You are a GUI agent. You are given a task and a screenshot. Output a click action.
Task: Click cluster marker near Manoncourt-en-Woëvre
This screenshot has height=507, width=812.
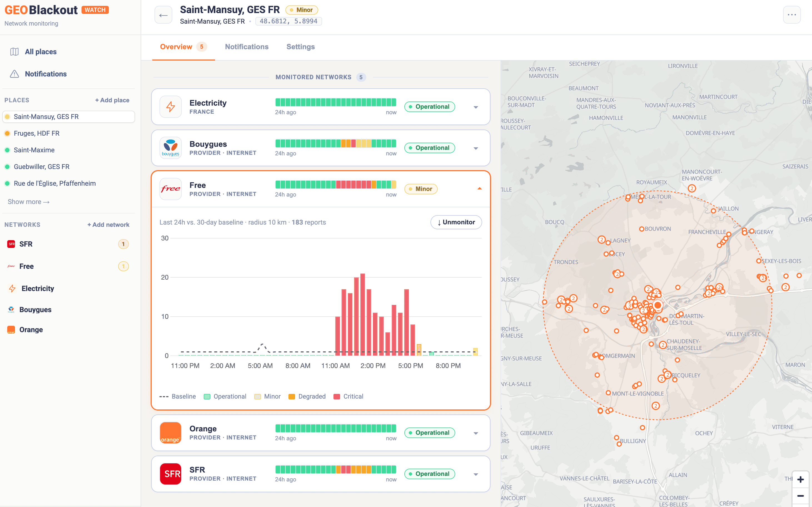pyautogui.click(x=692, y=188)
